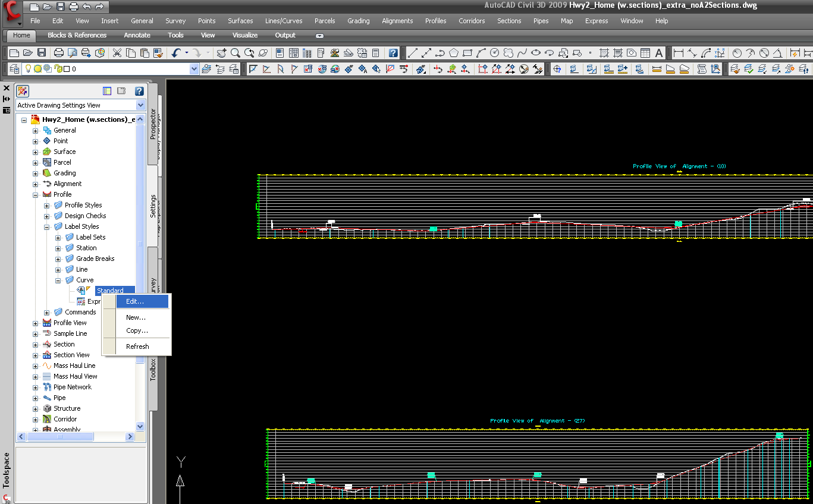Select the Table draw tool
This screenshot has width=813, height=504.
click(645, 53)
